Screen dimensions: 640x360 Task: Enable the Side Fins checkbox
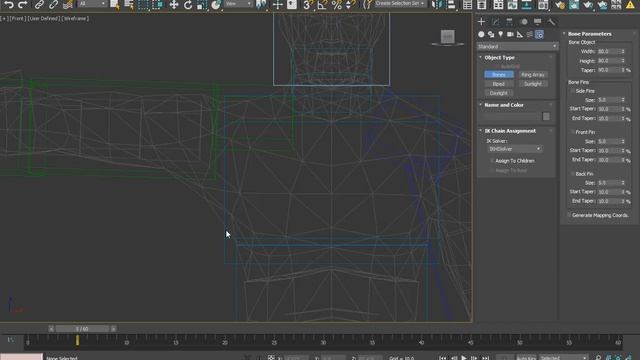pos(572,91)
